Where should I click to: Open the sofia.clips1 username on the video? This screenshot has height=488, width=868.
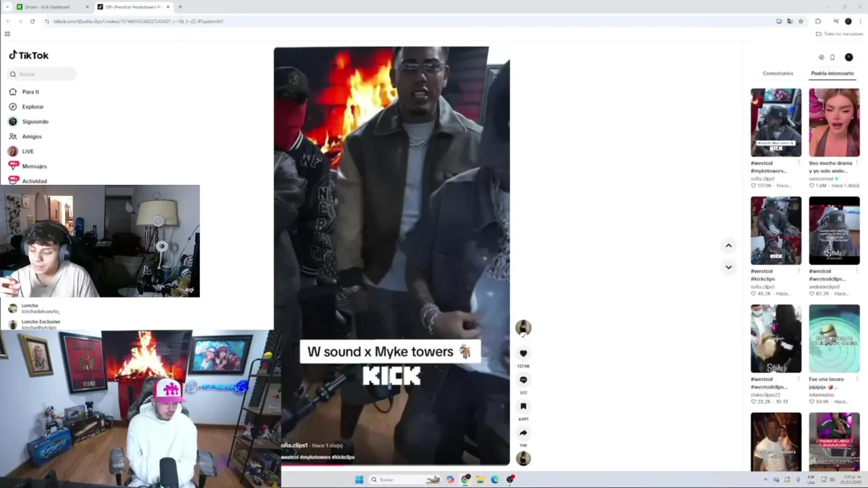pos(295,445)
